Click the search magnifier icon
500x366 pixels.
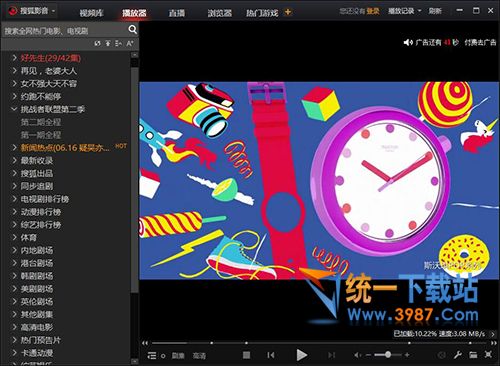tap(132, 30)
